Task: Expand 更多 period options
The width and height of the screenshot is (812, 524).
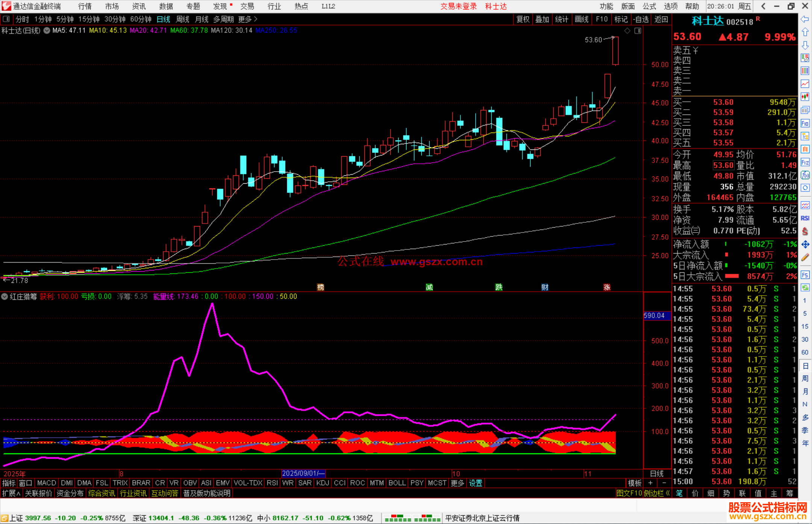Action: point(247,19)
